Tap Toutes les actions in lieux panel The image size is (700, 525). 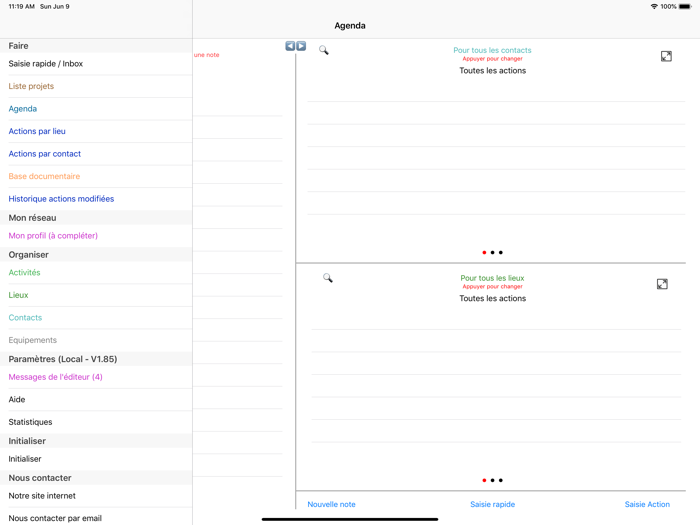tap(492, 298)
